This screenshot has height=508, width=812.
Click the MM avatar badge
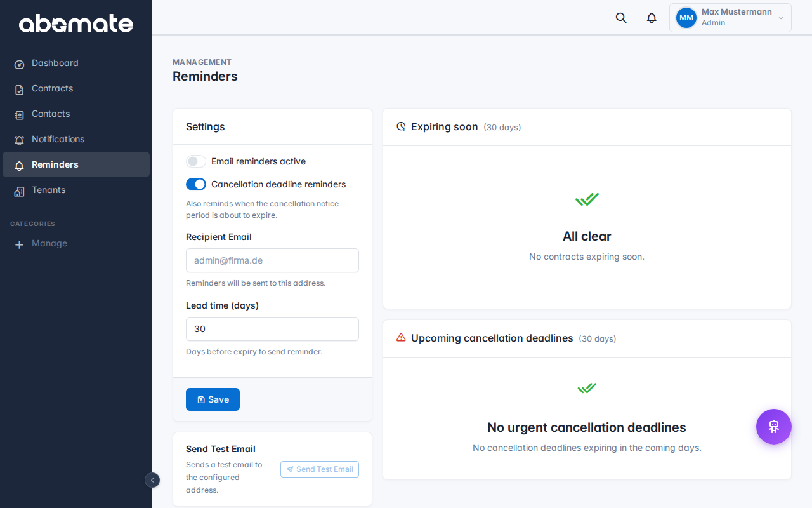pos(686,17)
